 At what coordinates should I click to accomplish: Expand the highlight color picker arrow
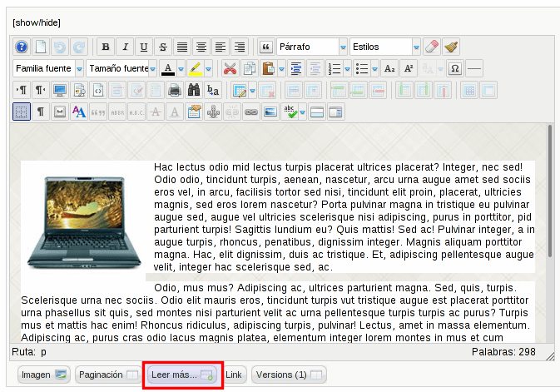click(209, 68)
